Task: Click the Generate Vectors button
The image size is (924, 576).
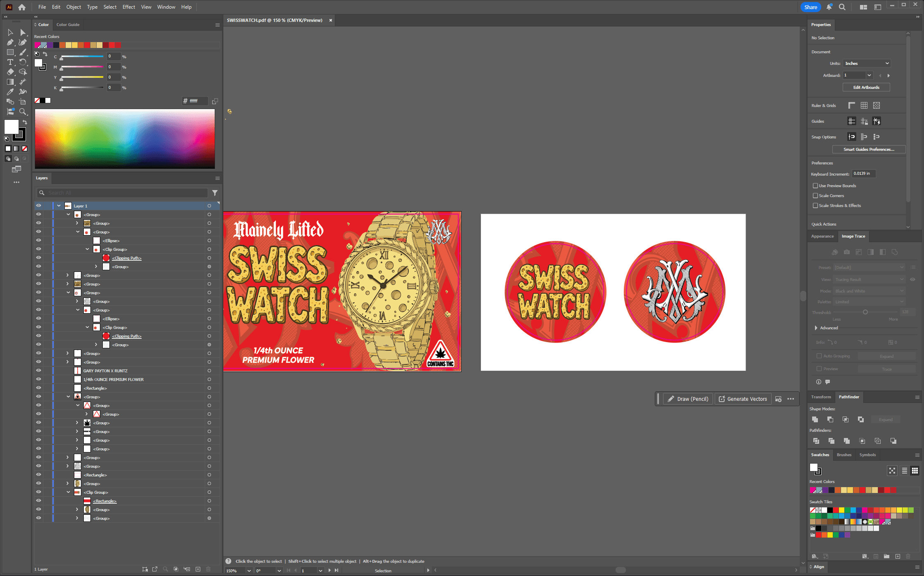Action: click(743, 399)
